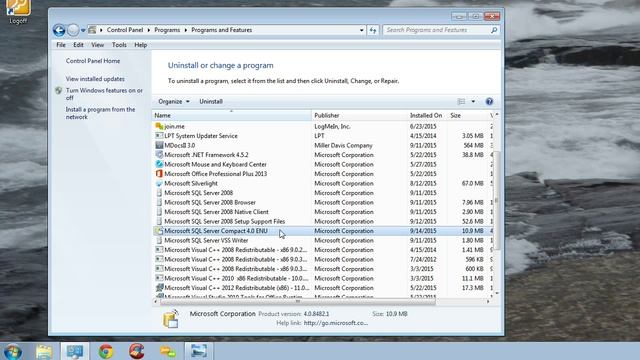Refresh the Programs and Features view
640x360 pixels.
(373, 30)
